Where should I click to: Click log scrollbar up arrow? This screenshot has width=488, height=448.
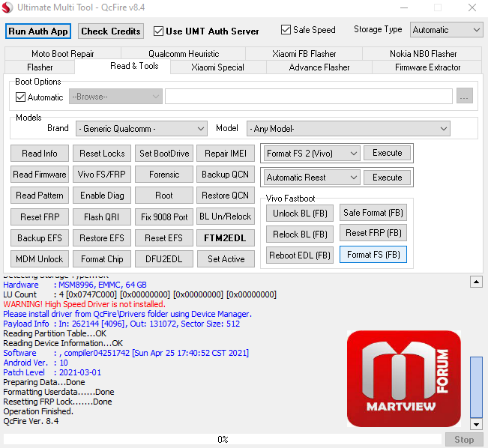click(x=476, y=282)
